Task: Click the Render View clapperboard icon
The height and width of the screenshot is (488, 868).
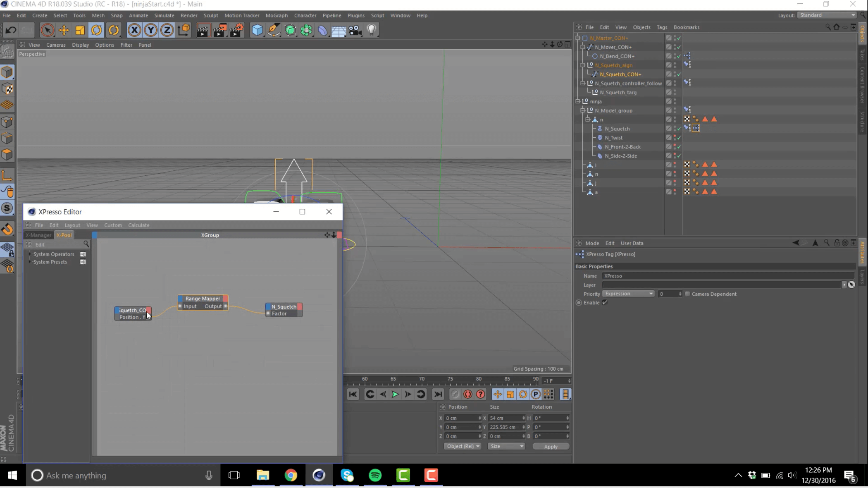Action: click(x=203, y=30)
